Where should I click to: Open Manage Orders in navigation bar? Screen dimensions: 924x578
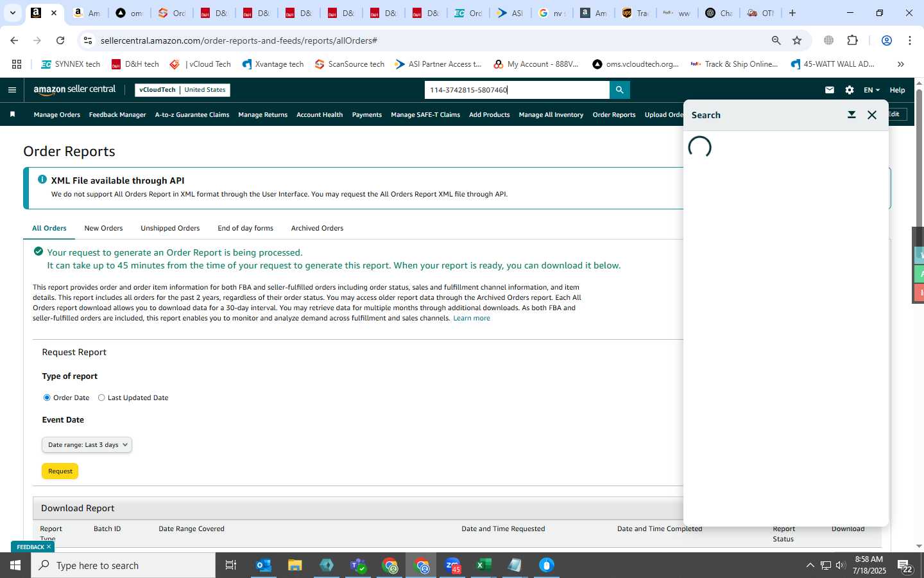pyautogui.click(x=57, y=115)
